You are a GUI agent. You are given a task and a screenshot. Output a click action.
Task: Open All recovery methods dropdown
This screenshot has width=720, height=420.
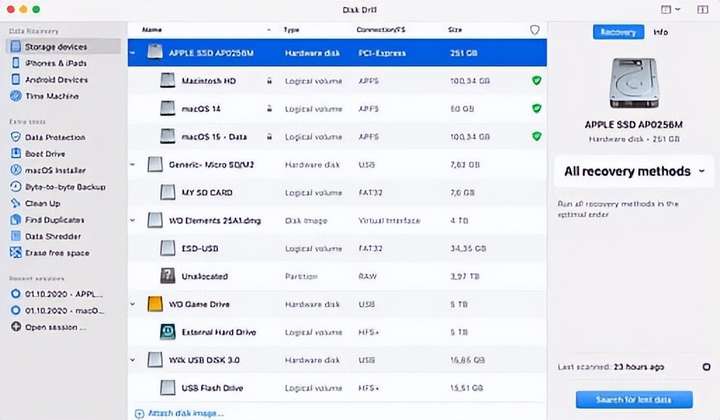634,171
